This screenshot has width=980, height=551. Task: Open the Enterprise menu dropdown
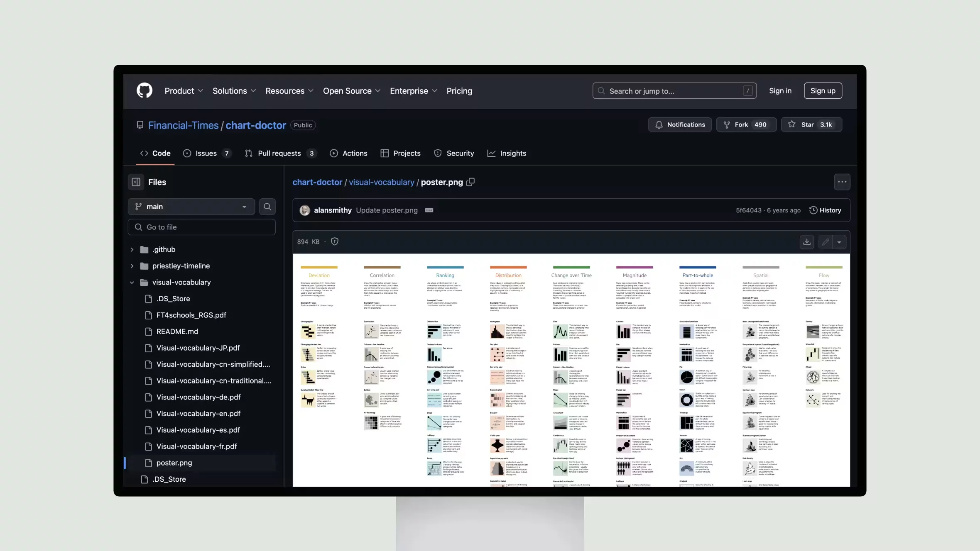click(x=414, y=91)
